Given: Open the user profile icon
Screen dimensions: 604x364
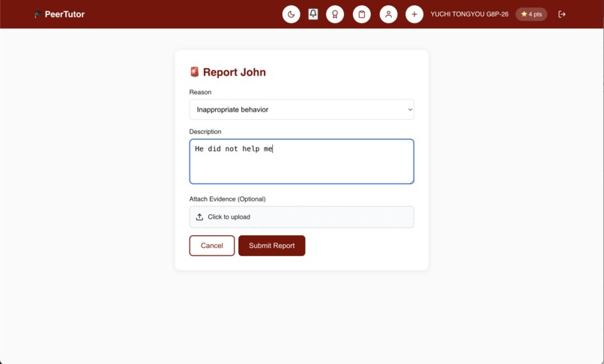Looking at the screenshot, I should coord(388,14).
